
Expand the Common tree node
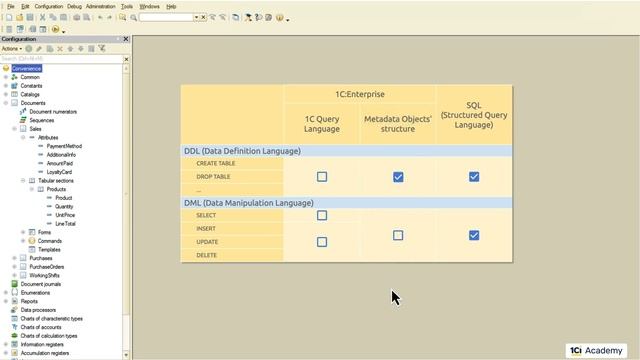[x=6, y=77]
